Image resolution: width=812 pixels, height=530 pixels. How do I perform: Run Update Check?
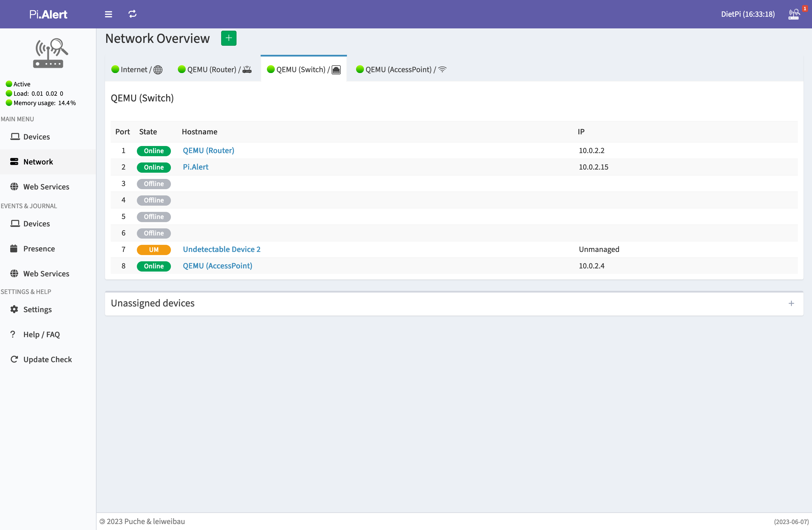pyautogui.click(x=48, y=359)
